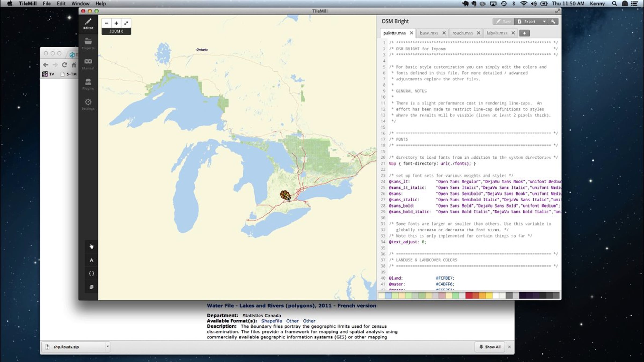Zoom out the map with the minus button
The height and width of the screenshot is (362, 644).
[107, 23]
